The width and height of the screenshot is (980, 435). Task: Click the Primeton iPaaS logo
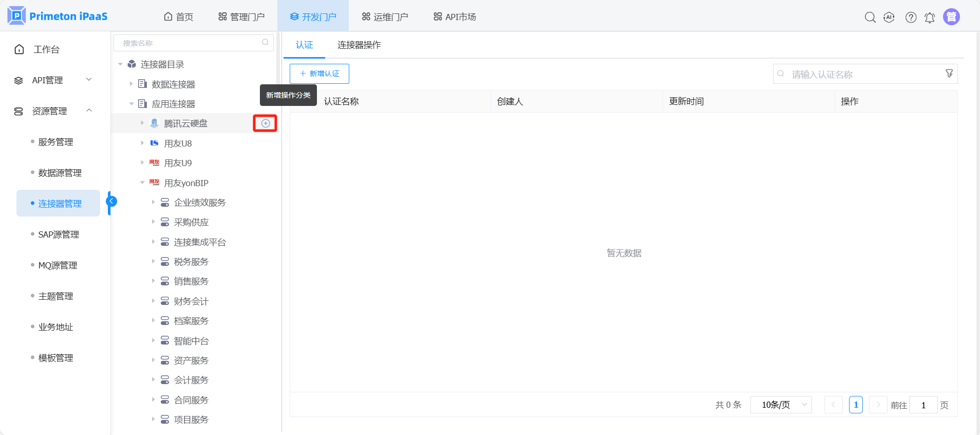pyautogui.click(x=58, y=16)
